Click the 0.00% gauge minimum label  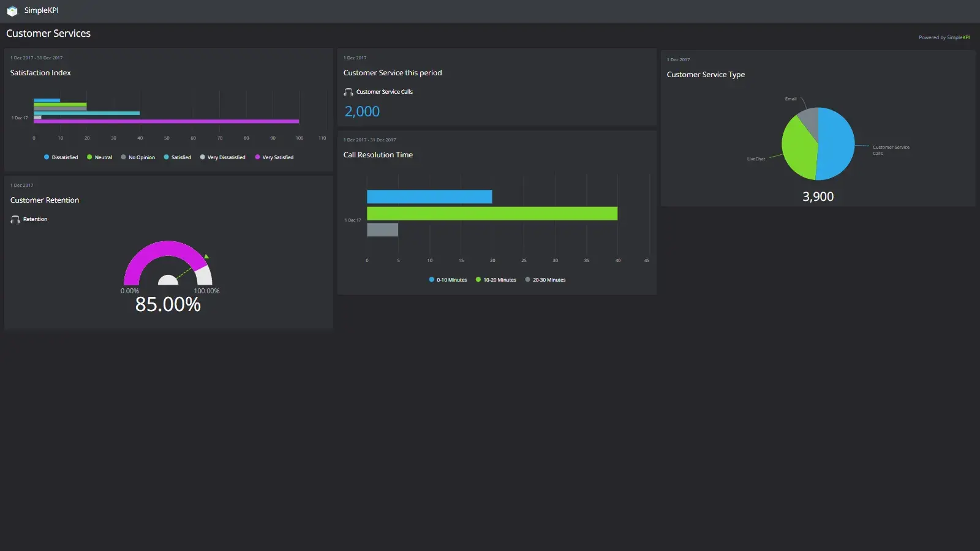tap(129, 291)
